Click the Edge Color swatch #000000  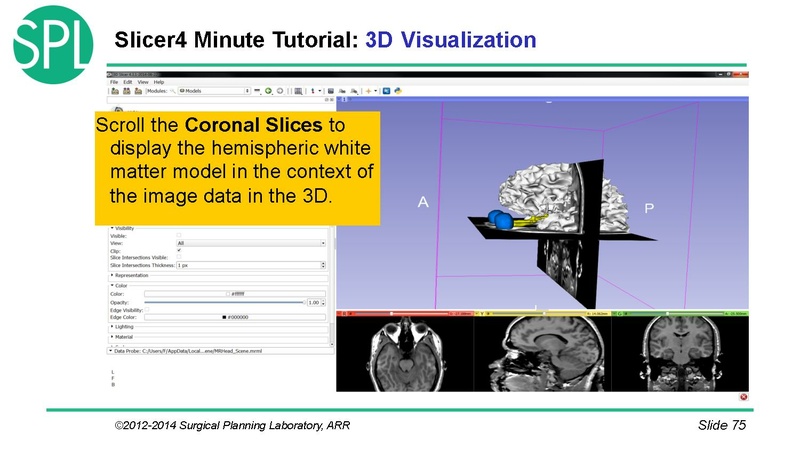(235, 317)
